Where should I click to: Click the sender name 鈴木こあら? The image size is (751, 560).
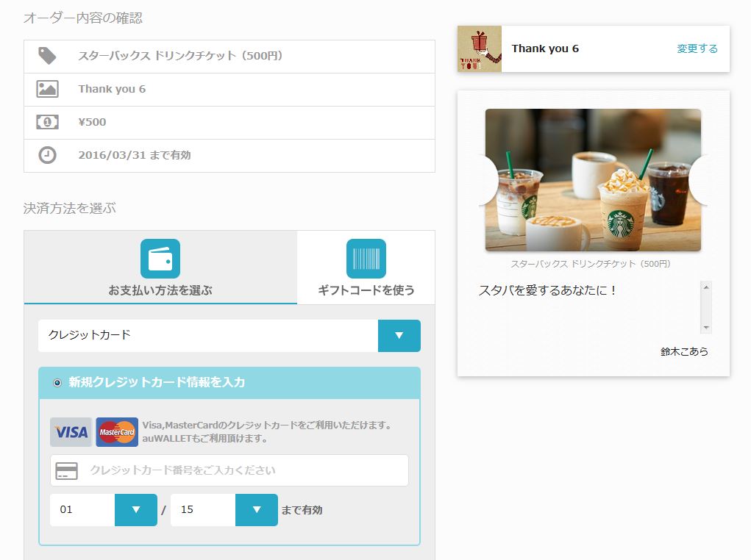point(684,351)
